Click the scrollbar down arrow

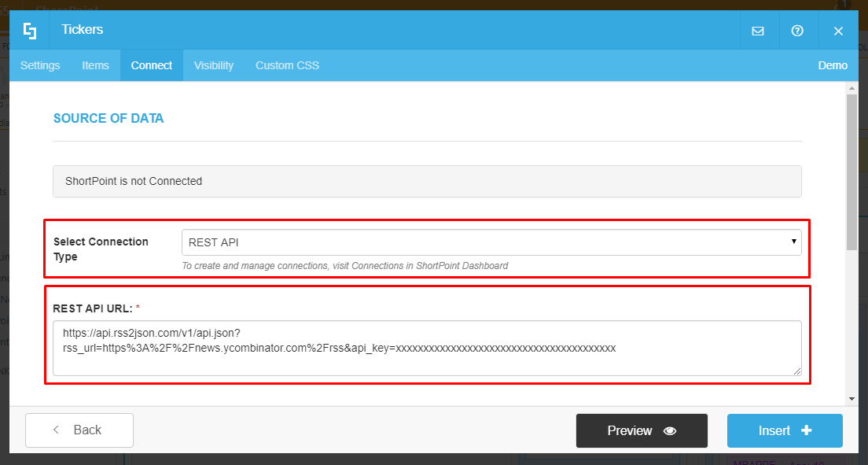click(x=852, y=399)
